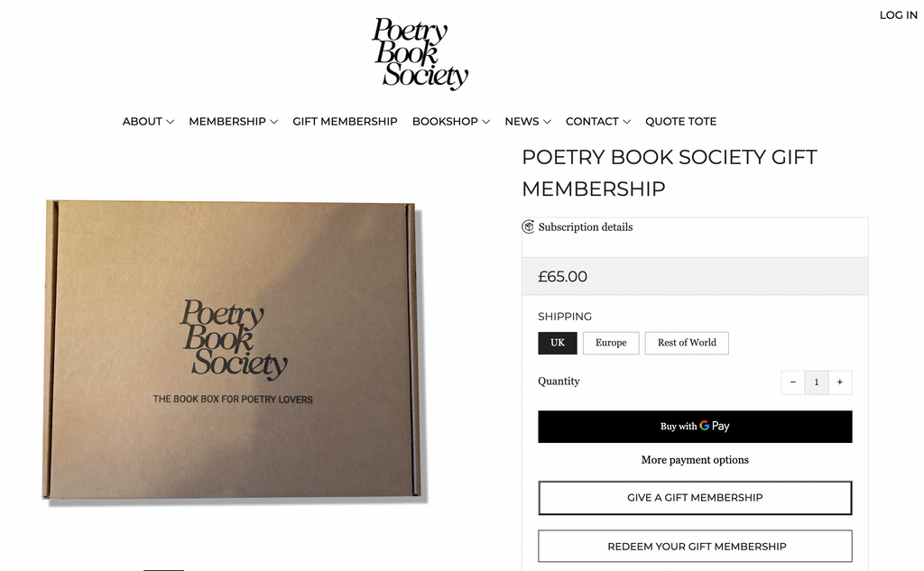
Task: Expand the About menu
Action: pyautogui.click(x=148, y=122)
